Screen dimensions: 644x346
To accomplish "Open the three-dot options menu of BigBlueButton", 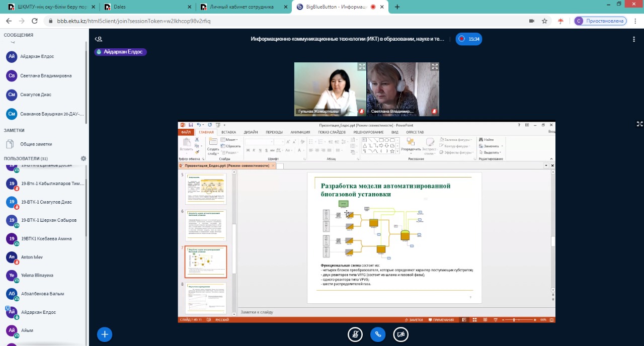I will 634,39.
